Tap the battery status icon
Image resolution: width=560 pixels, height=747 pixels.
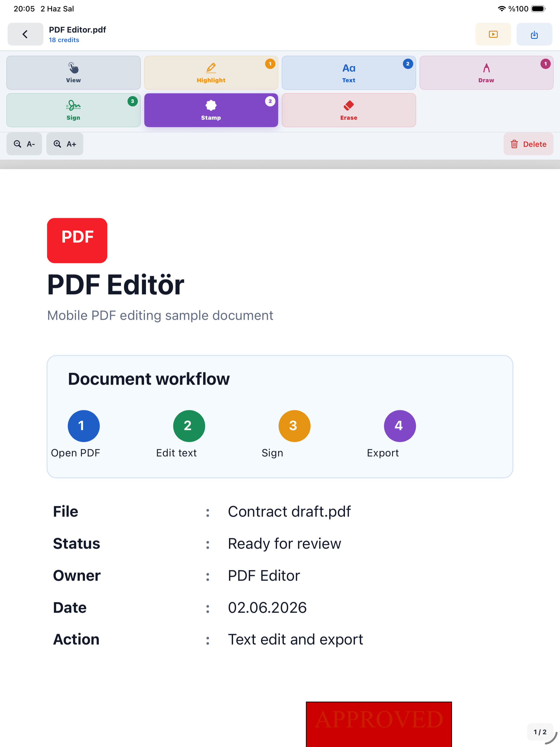538,9
